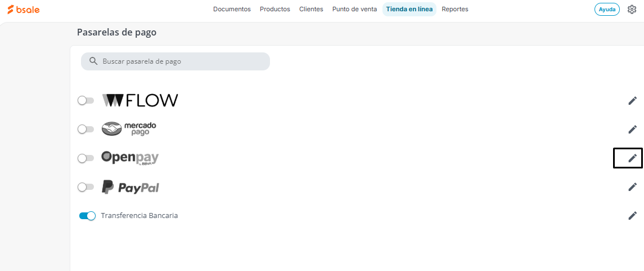Edit the Flow payment gateway

(633, 100)
